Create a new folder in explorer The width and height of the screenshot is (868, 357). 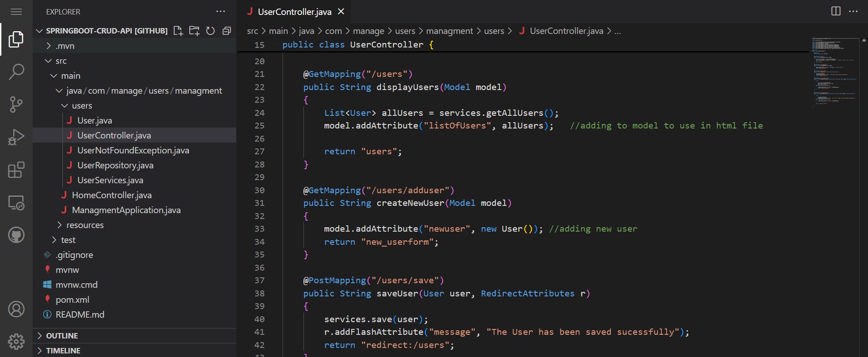pos(194,31)
